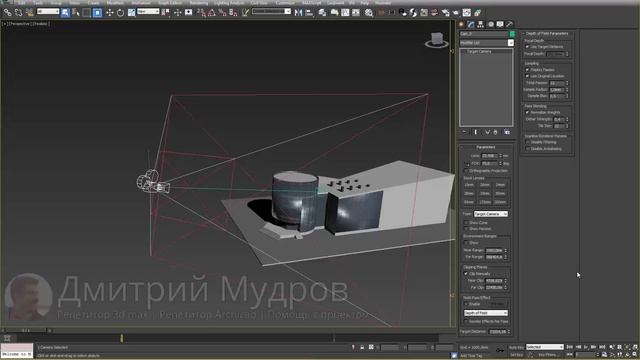Click the multi-pass Preview button
640x360 pixels.
point(498,304)
